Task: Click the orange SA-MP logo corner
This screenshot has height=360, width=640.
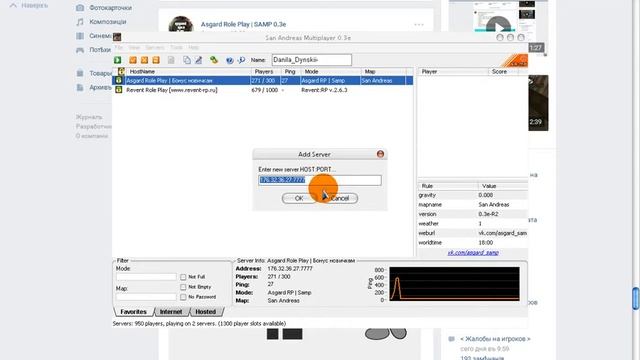Action: [515, 60]
